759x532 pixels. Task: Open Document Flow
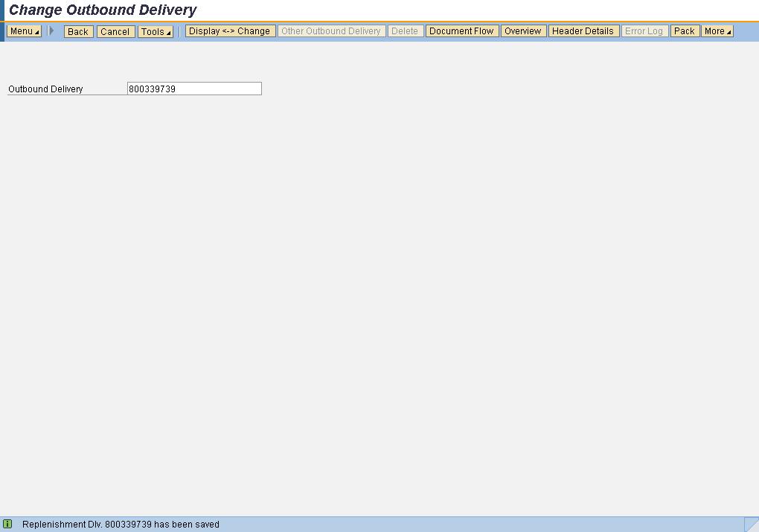tap(462, 31)
